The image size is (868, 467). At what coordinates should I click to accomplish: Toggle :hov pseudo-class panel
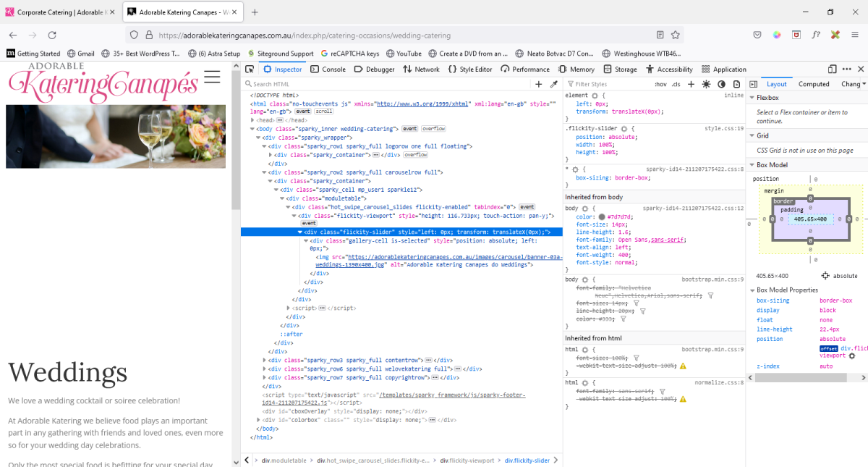(x=660, y=84)
